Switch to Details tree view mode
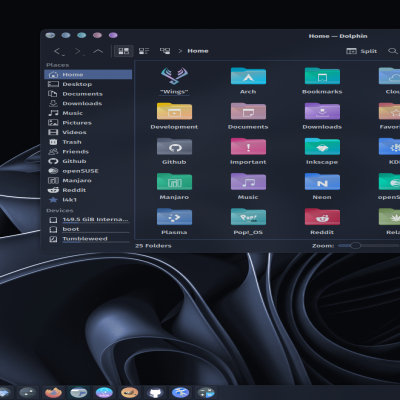The width and height of the screenshot is (400, 400). [165, 51]
